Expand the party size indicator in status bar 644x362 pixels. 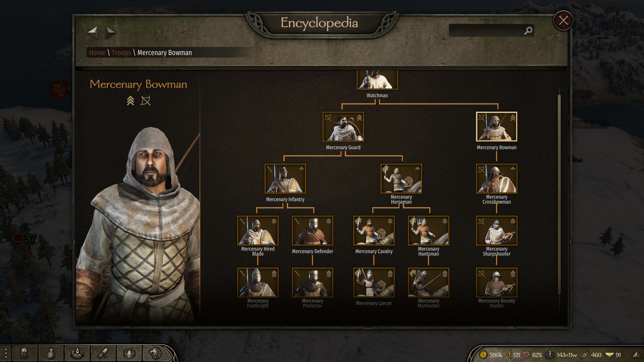tap(562, 355)
